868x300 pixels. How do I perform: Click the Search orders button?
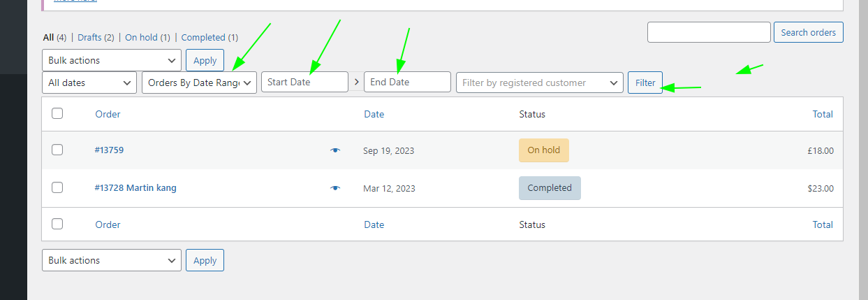(x=808, y=32)
